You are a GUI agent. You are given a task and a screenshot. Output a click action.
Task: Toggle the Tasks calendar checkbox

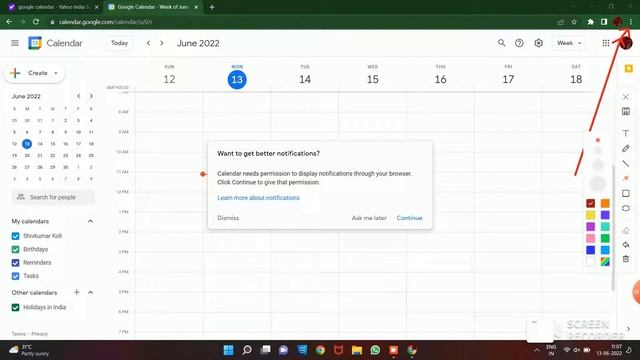[16, 276]
